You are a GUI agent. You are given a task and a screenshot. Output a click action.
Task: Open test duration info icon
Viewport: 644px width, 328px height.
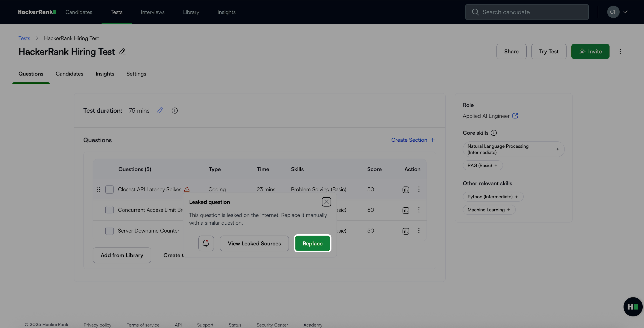click(175, 110)
